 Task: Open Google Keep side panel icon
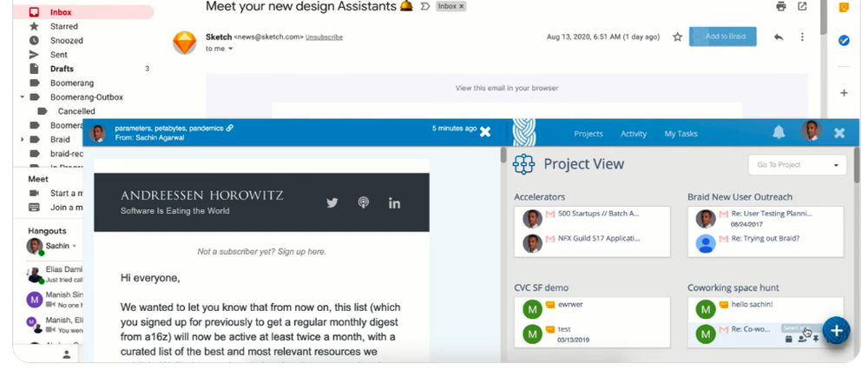click(x=844, y=7)
